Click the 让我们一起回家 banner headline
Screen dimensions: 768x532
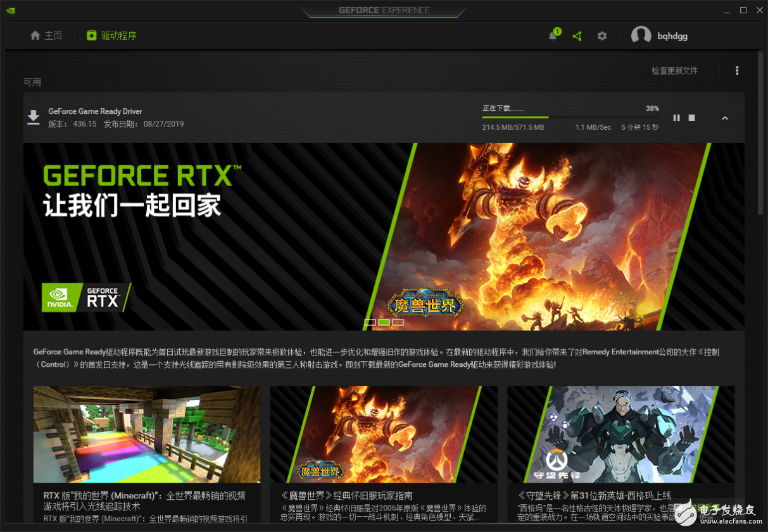[132, 206]
